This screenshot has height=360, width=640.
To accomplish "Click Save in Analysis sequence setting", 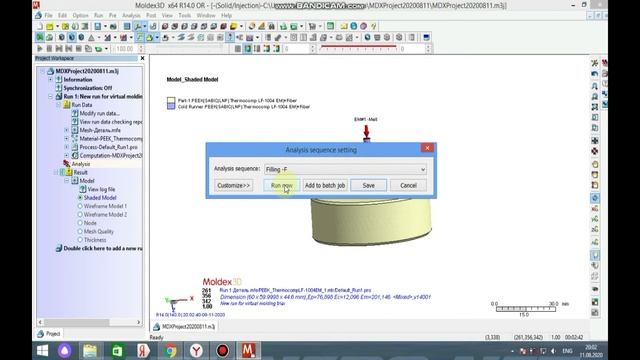I will pos(369,185).
